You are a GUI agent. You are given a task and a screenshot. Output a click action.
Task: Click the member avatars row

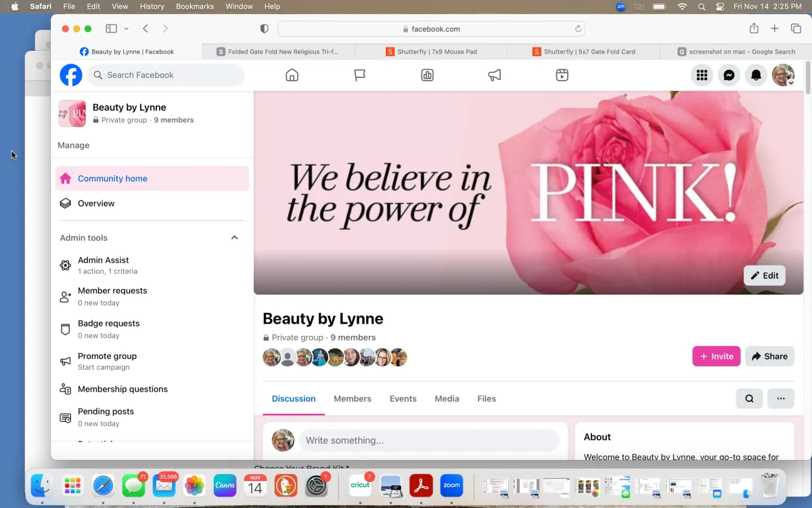(x=335, y=357)
